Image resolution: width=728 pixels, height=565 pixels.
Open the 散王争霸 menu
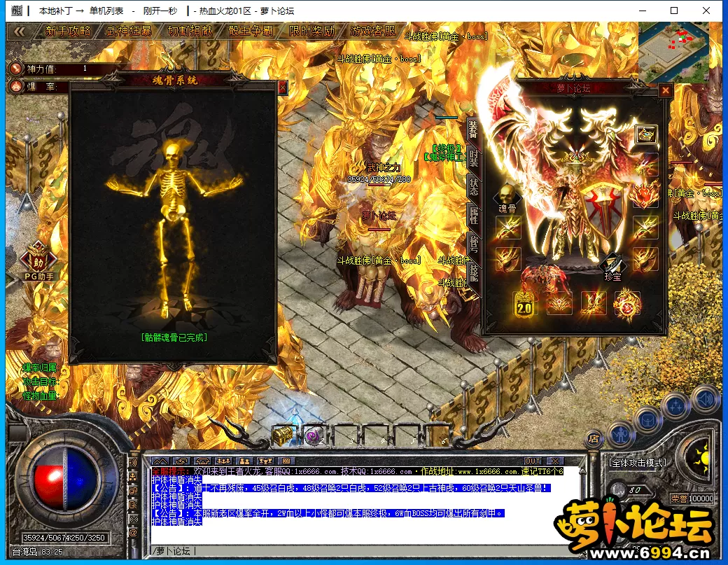251,31
